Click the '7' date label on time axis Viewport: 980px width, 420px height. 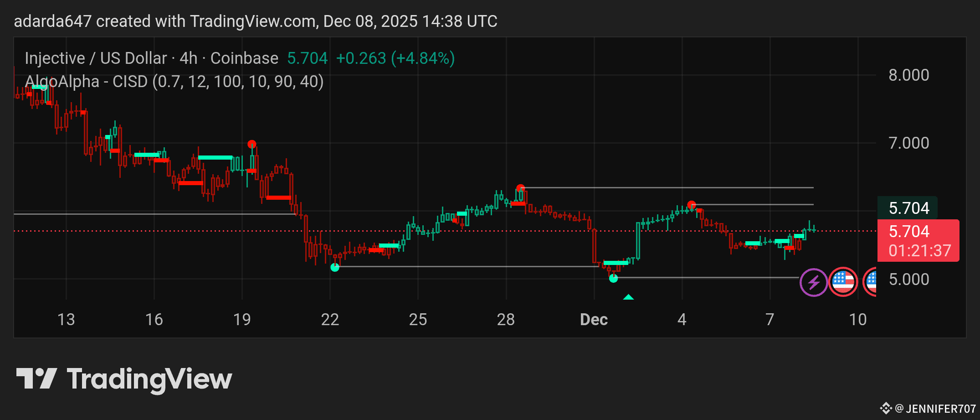coord(770,320)
